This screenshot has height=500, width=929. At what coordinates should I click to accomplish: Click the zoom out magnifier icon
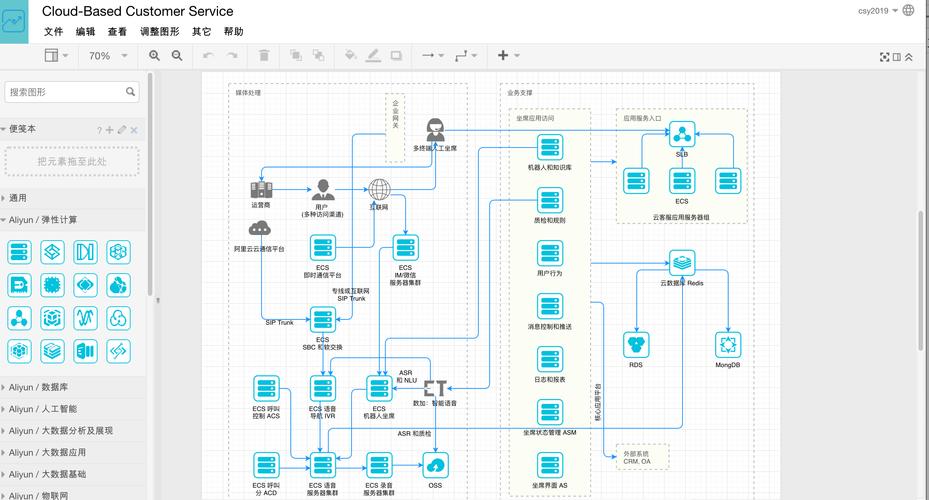point(177,56)
